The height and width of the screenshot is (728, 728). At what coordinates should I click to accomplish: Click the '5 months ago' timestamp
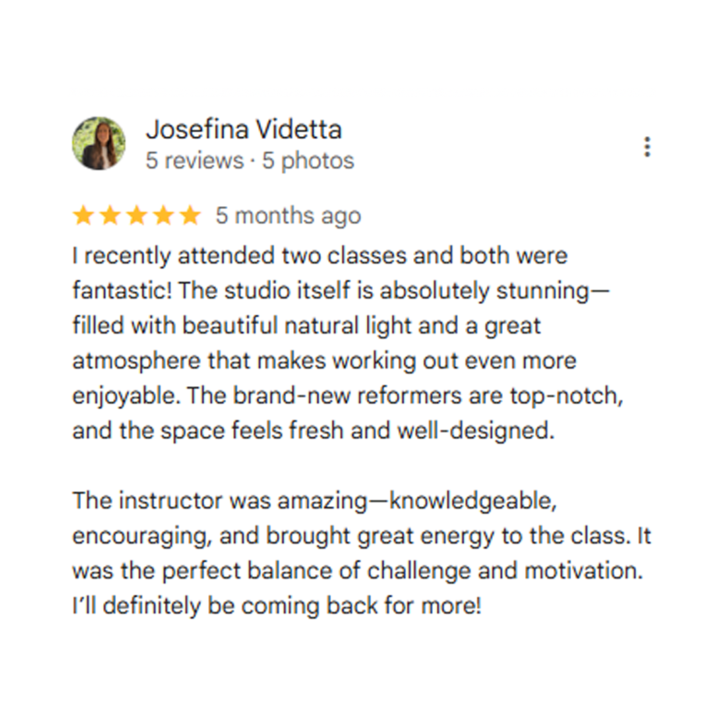(x=289, y=216)
